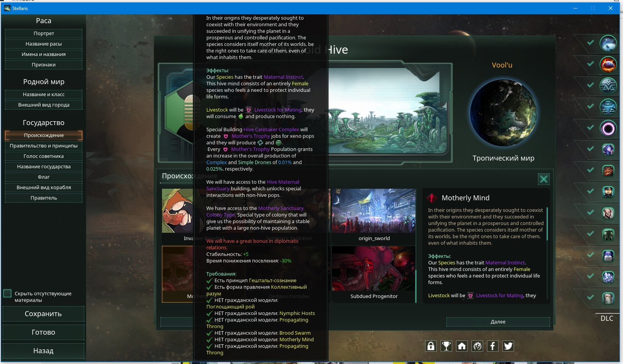Click the Тропический мир planet class label
The width and height of the screenshot is (623, 364).
tap(503, 158)
